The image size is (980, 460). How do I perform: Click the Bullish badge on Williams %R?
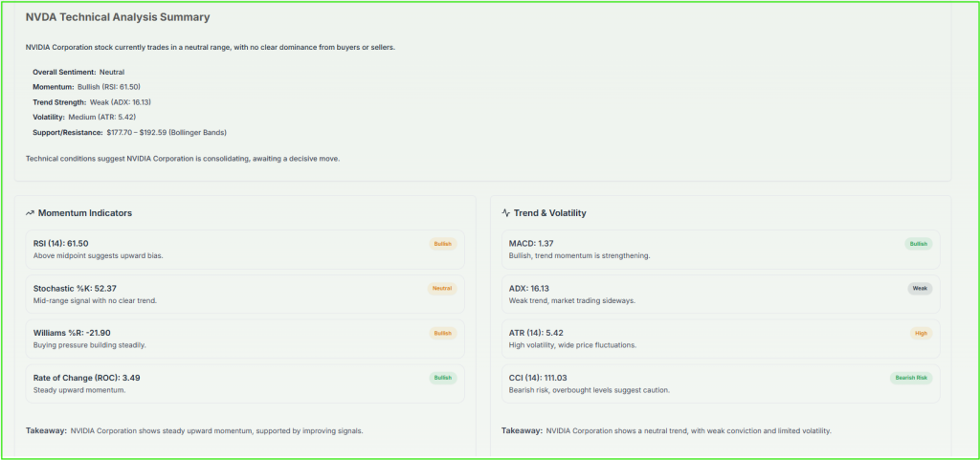click(x=443, y=333)
